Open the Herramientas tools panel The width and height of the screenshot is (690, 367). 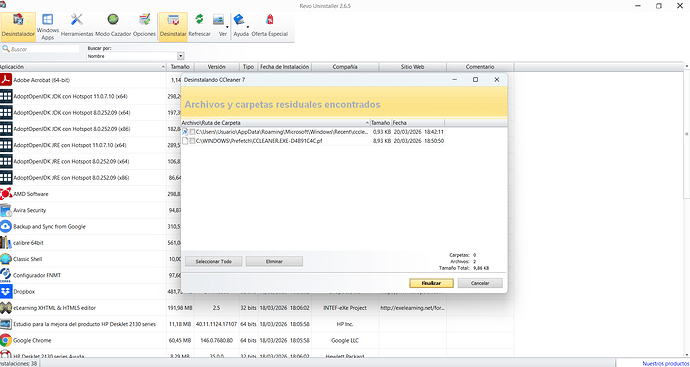(77, 26)
